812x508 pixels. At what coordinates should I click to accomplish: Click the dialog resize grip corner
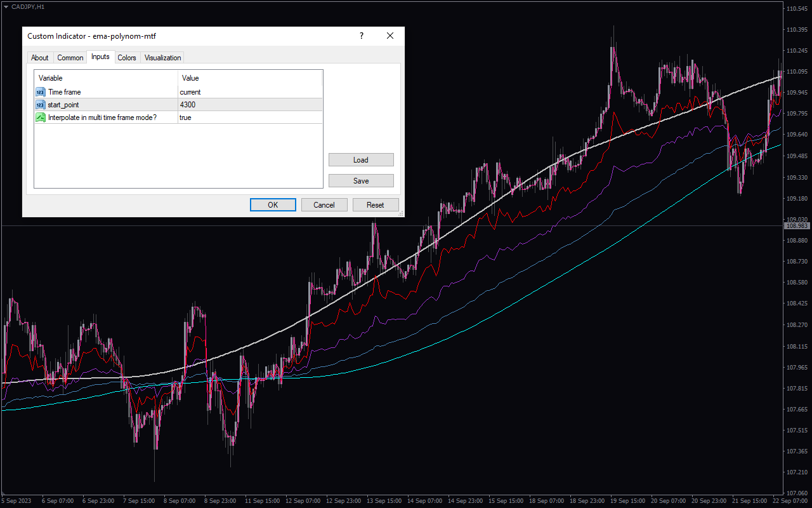click(x=400, y=213)
